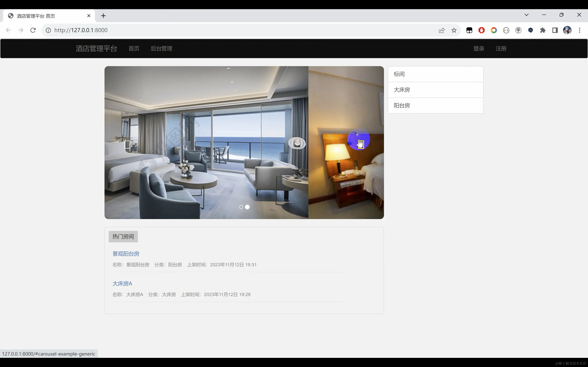The height and width of the screenshot is (367, 588).
Task: Click the browser reload page icon
Action: click(x=33, y=30)
